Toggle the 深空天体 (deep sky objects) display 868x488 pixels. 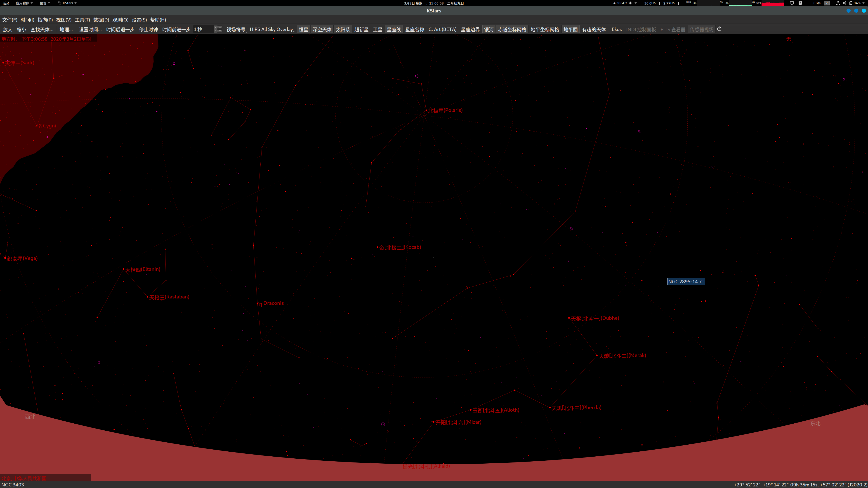coord(322,29)
